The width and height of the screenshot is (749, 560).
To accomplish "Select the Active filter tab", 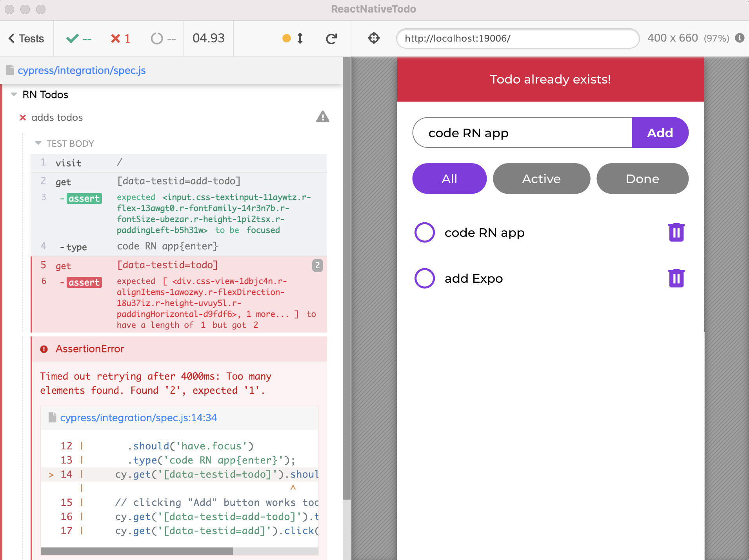I will (x=541, y=178).
